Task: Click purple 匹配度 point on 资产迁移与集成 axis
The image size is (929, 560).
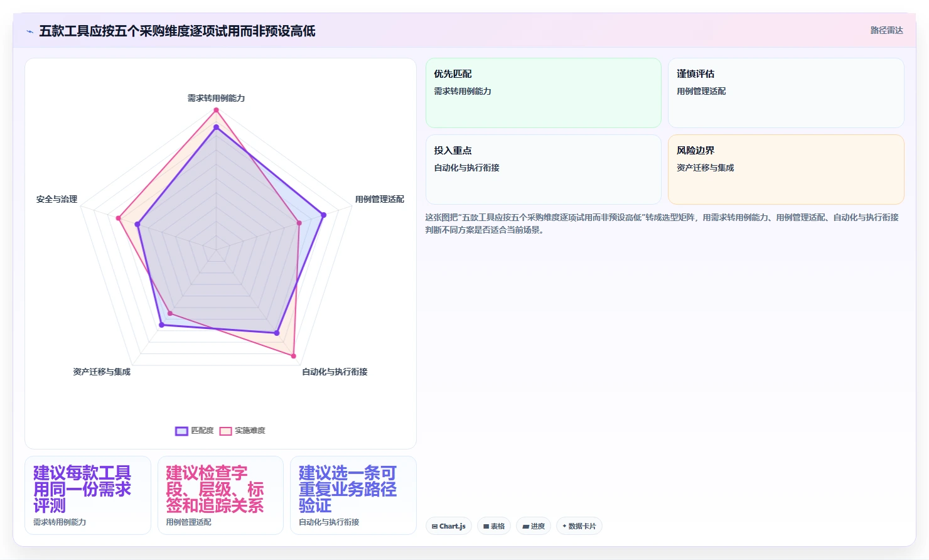Action: (x=161, y=325)
